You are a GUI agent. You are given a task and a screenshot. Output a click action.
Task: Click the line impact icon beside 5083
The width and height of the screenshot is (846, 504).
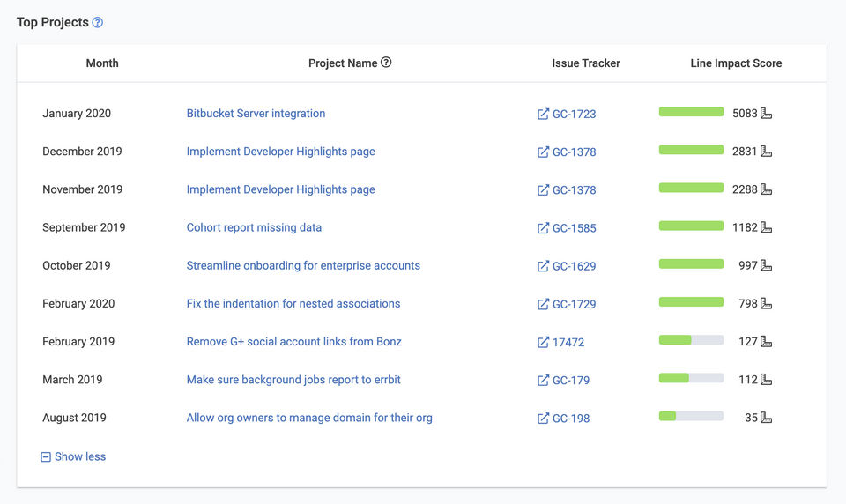(767, 114)
